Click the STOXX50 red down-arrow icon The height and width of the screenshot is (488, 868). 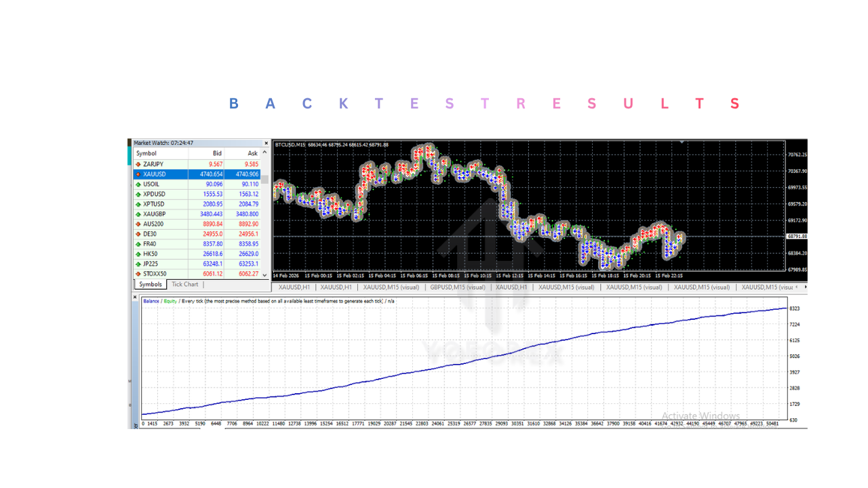[138, 274]
